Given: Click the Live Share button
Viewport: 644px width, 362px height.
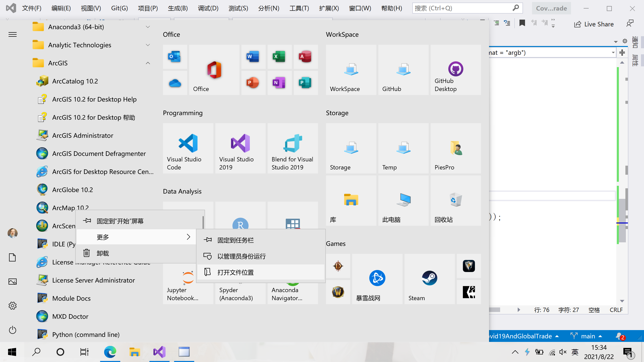Looking at the screenshot, I should pyautogui.click(x=594, y=24).
